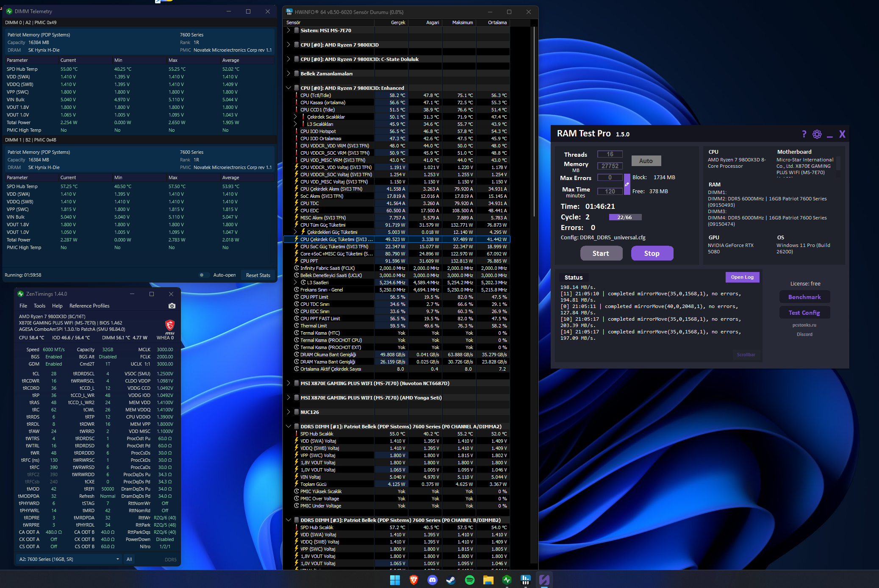This screenshot has height=588, width=879.
Task: Open the File menu in ZenTimings
Action: [x=23, y=306]
